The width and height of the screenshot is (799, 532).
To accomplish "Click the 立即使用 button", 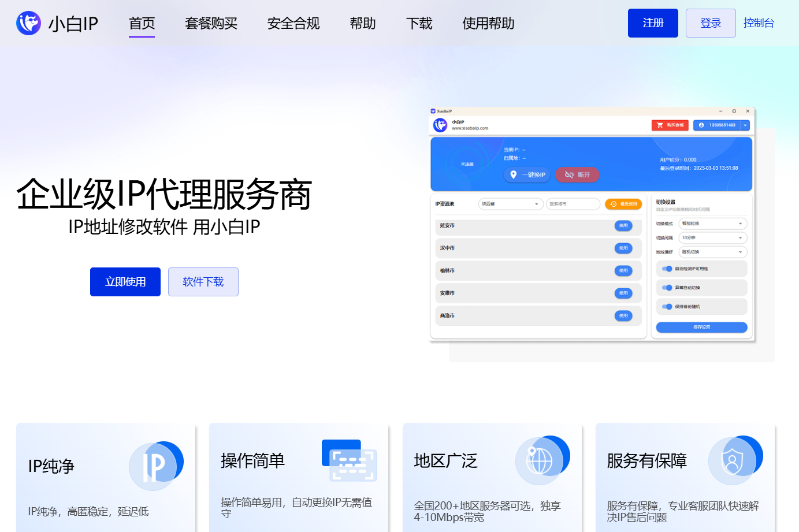I will [125, 282].
